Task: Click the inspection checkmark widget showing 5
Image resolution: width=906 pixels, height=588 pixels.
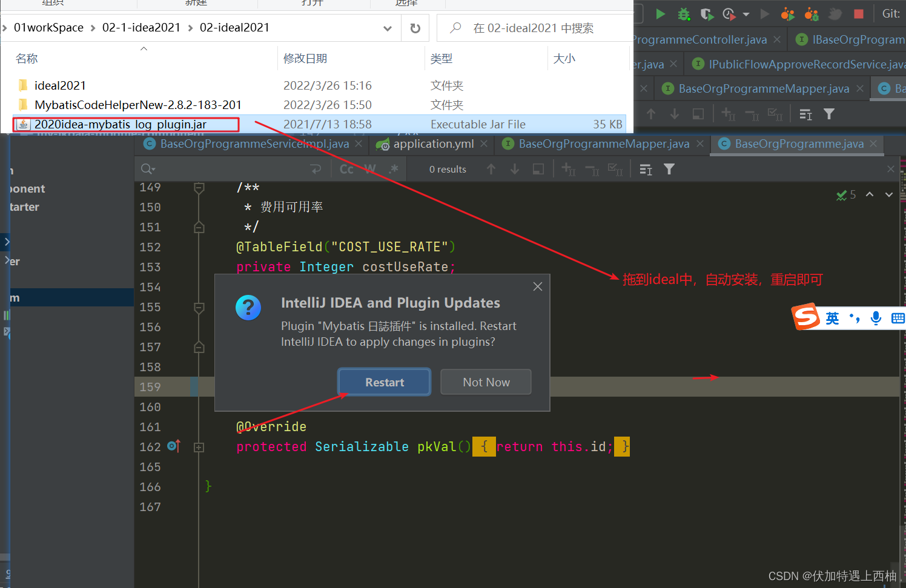Action: 846,195
